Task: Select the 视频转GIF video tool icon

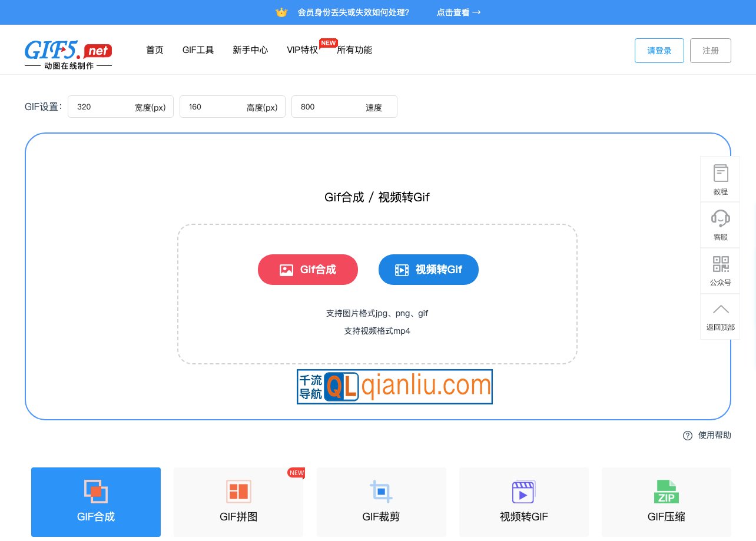Action: pos(523,492)
